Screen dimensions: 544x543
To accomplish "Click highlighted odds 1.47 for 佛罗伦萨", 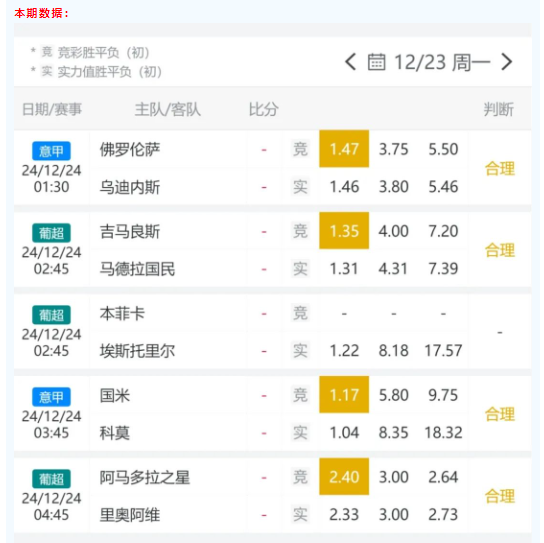I will coord(344,149).
